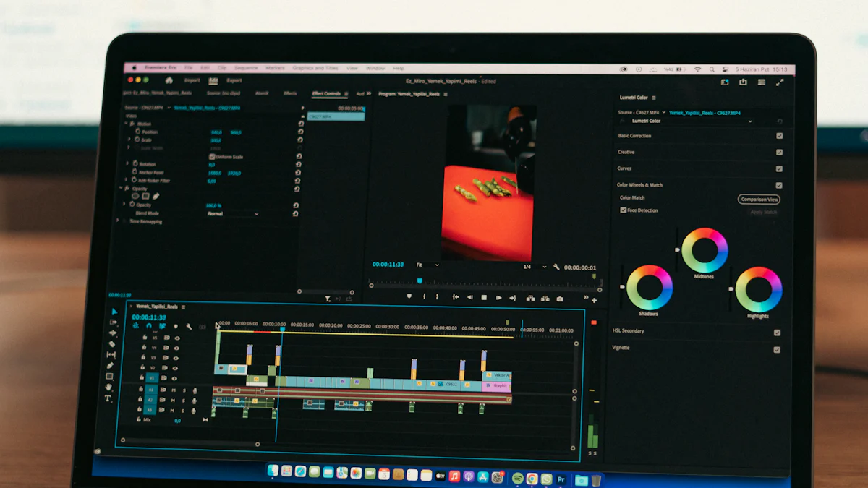Export a frame using the camera icon
The height and width of the screenshot is (488, 868).
coord(560,296)
